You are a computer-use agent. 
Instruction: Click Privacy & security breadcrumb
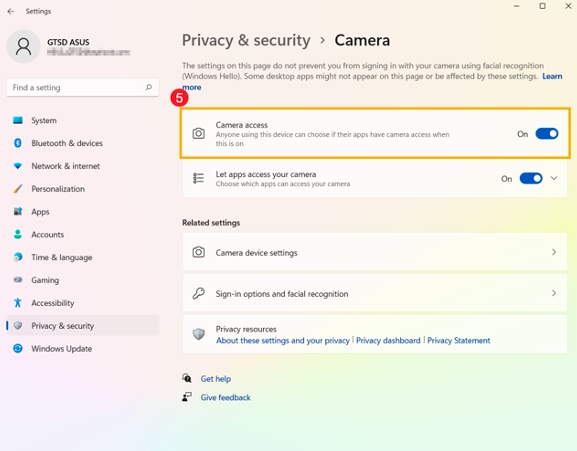pyautogui.click(x=246, y=40)
